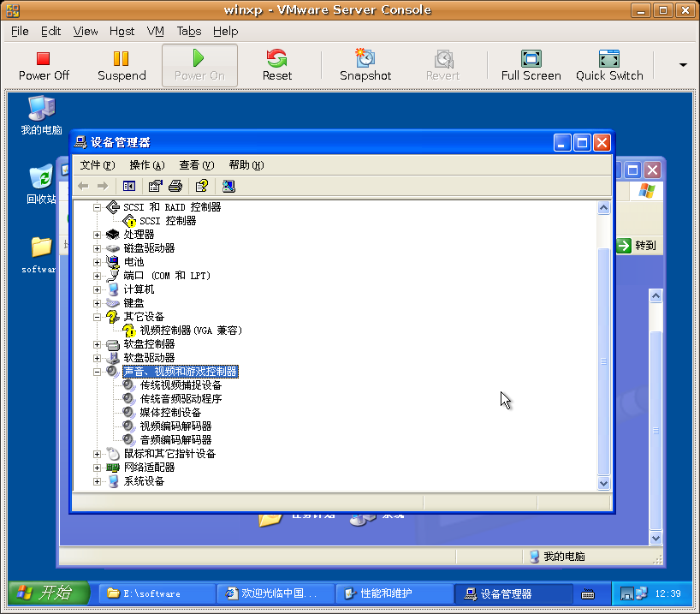
Task: Collapse the 声音、视频和游戏控制器 node
Action: pyautogui.click(x=97, y=372)
